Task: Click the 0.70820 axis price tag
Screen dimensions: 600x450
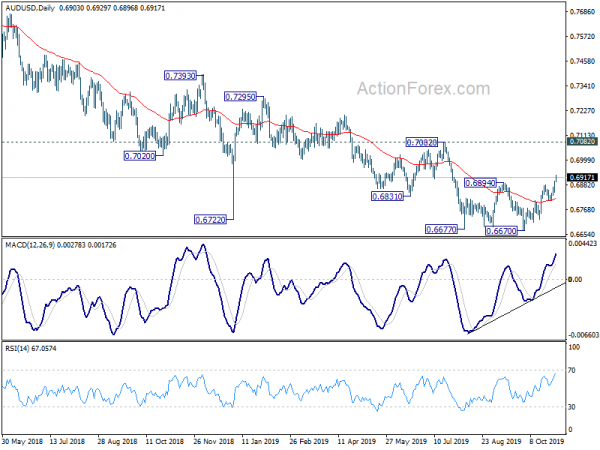Action: (x=582, y=142)
